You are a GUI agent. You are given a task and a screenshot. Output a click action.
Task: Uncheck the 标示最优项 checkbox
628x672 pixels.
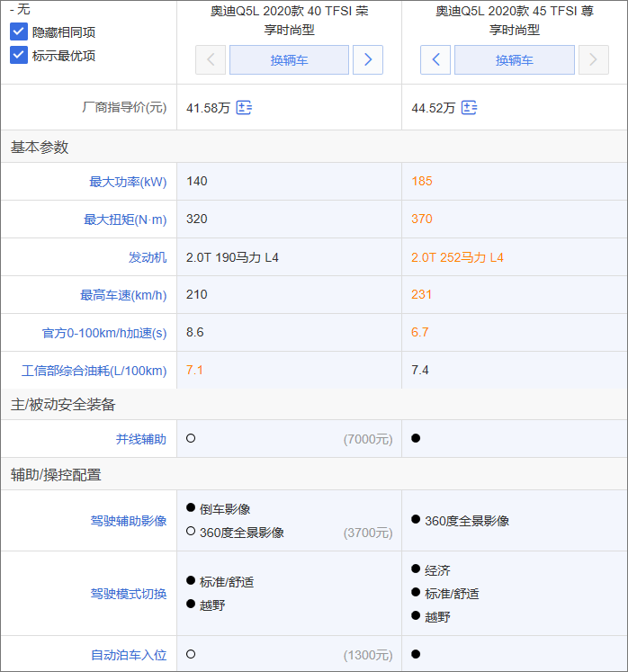(x=18, y=55)
